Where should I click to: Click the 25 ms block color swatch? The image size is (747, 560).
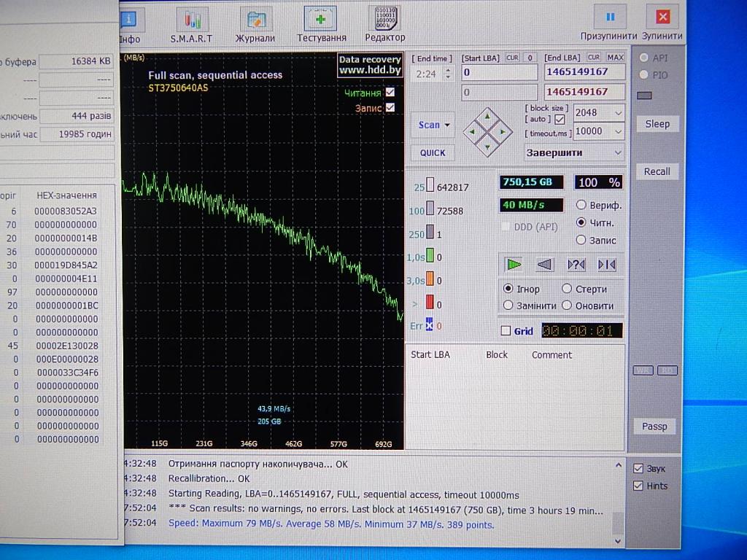click(x=430, y=185)
